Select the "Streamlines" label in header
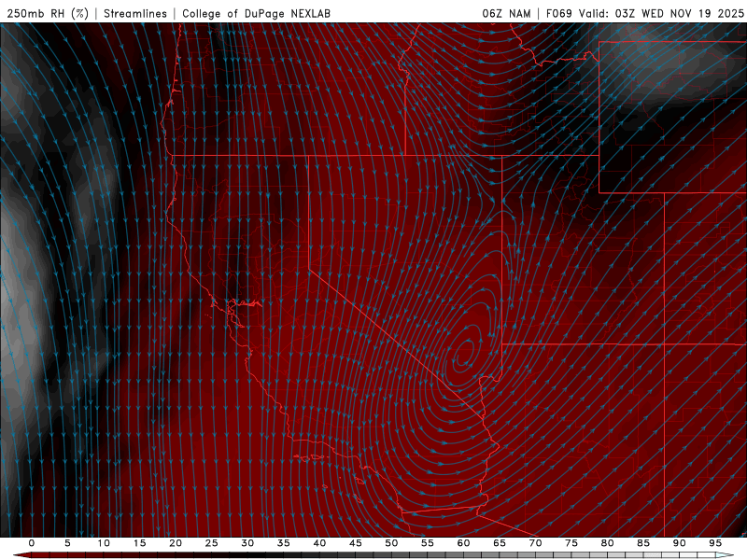 click(135, 13)
